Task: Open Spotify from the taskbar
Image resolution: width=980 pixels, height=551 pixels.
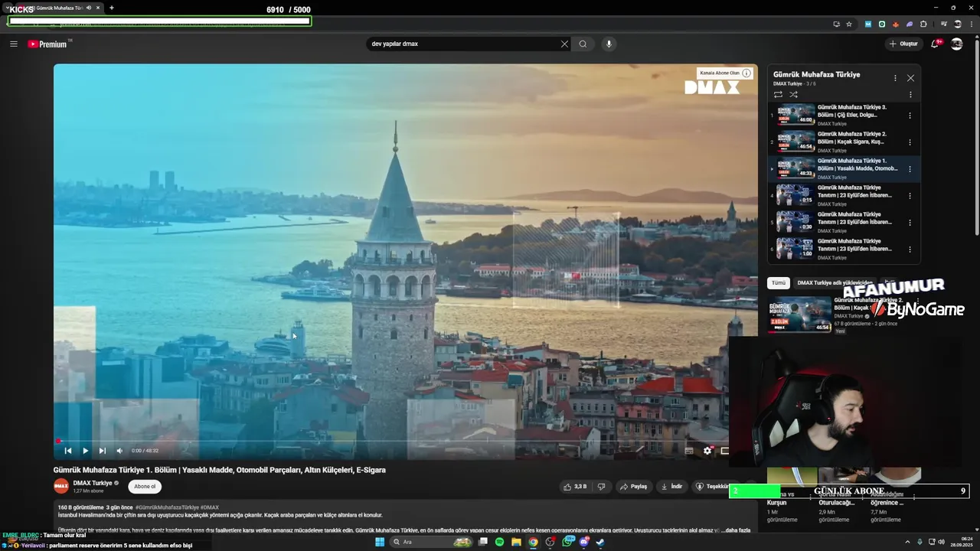Action: coord(499,542)
